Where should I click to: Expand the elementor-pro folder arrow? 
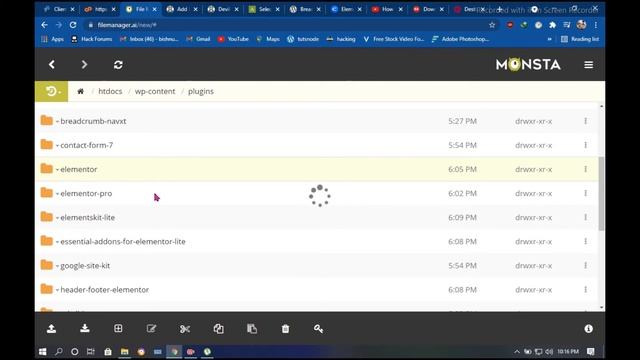[x=57, y=194]
